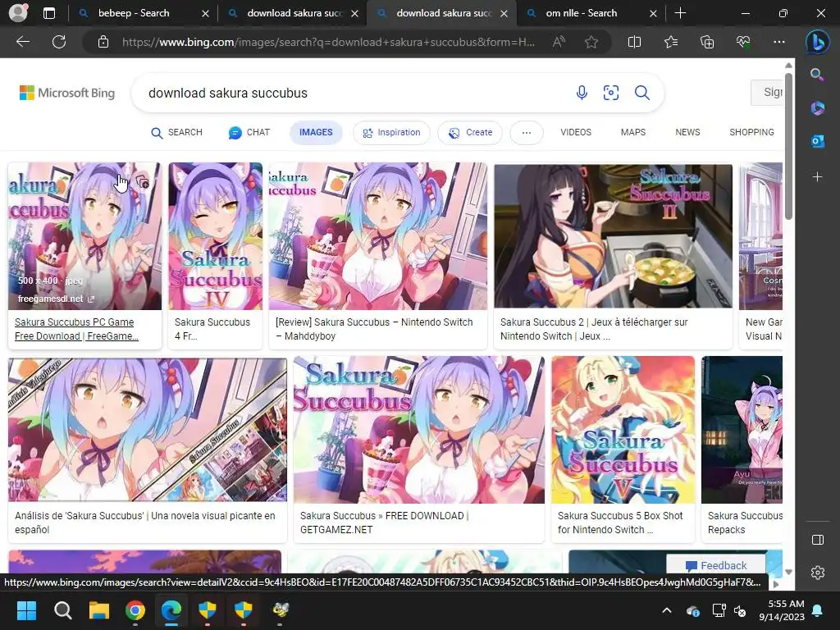This screenshot has height=630, width=840.
Task: Open Collections icon in toolbar
Action: point(707,42)
